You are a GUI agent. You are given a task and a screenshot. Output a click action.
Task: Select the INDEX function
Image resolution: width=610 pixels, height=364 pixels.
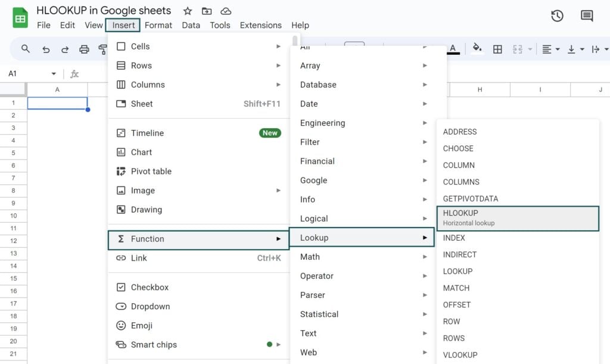518,238
